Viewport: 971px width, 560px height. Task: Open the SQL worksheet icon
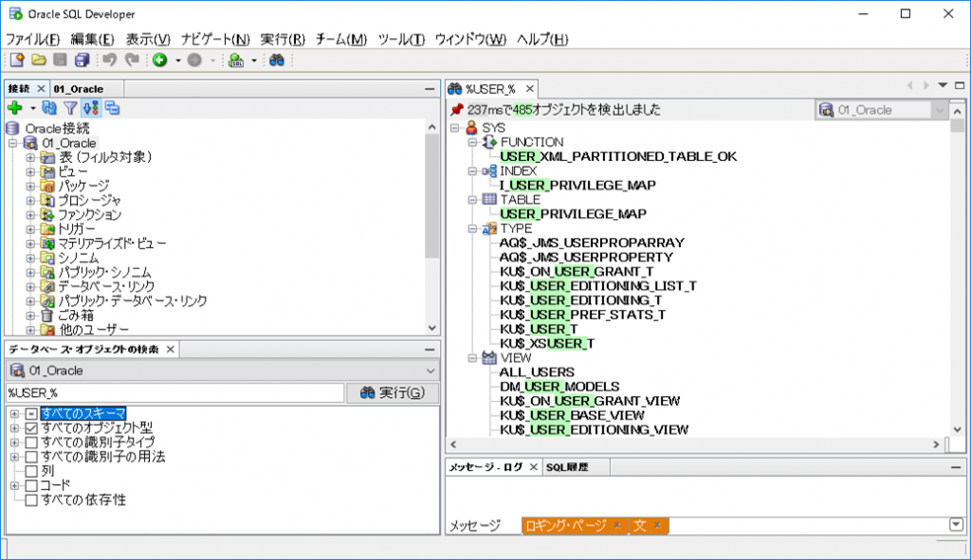click(x=236, y=60)
